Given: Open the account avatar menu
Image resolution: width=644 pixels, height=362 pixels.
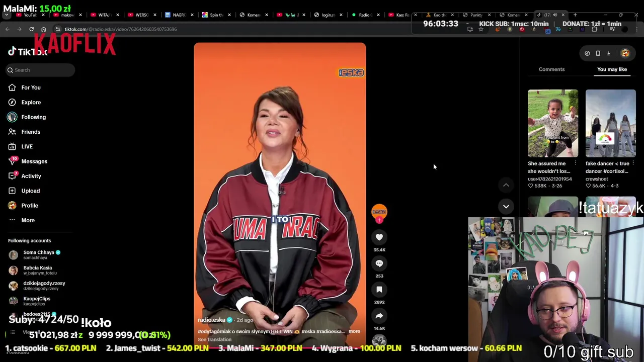Looking at the screenshot, I should (625, 53).
